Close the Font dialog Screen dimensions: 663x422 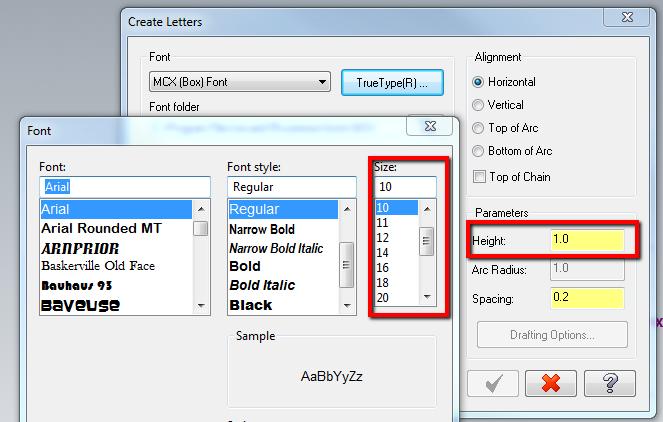[430, 126]
